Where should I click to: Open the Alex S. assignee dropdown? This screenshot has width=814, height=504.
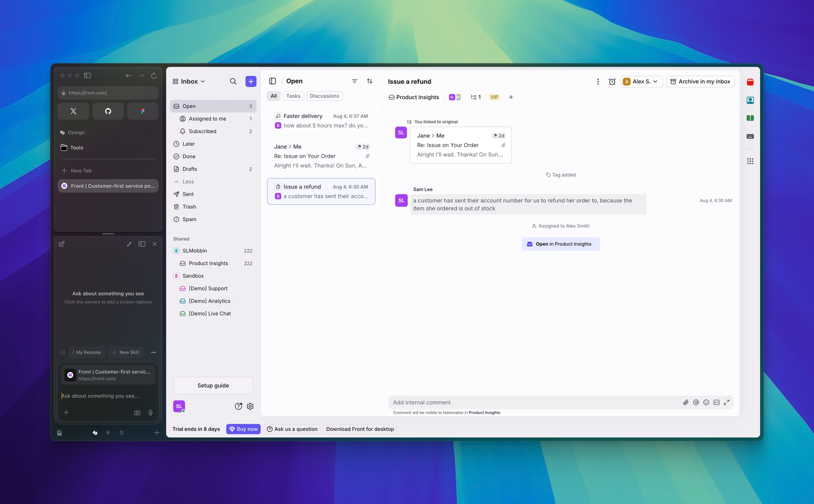click(641, 82)
